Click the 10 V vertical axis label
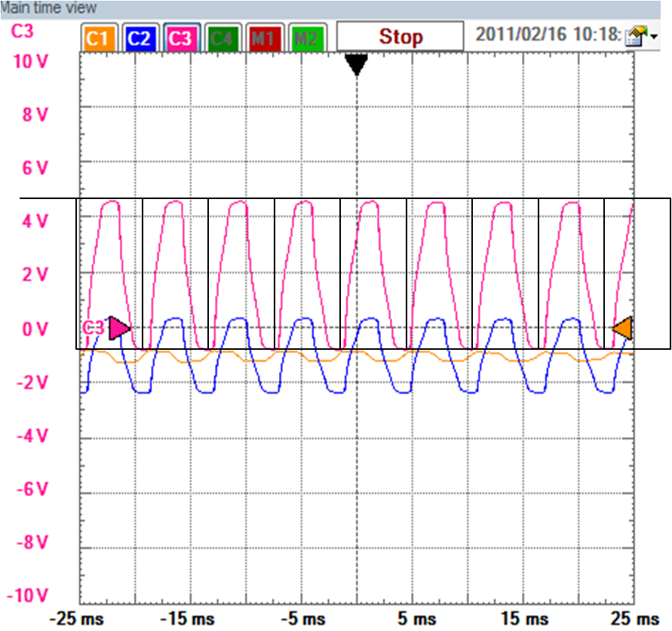Image resolution: width=672 pixels, height=631 pixels. pos(29,61)
